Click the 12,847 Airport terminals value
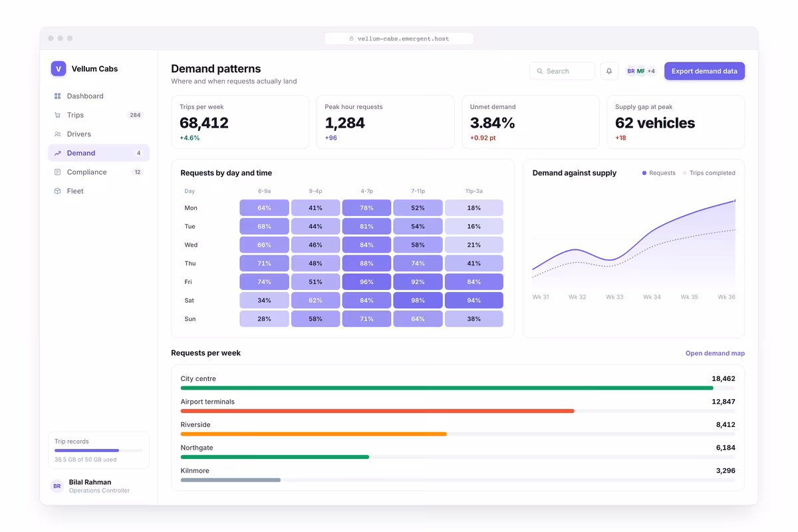The height and width of the screenshot is (532, 798). (x=724, y=402)
